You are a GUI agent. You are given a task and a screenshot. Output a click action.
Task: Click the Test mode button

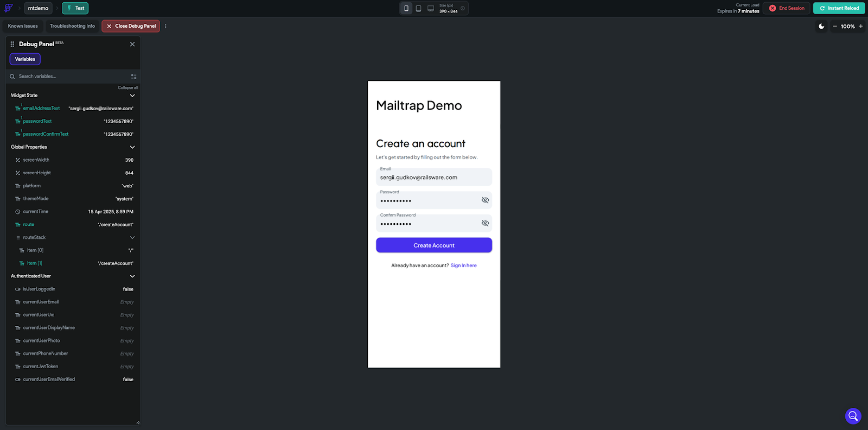[75, 8]
